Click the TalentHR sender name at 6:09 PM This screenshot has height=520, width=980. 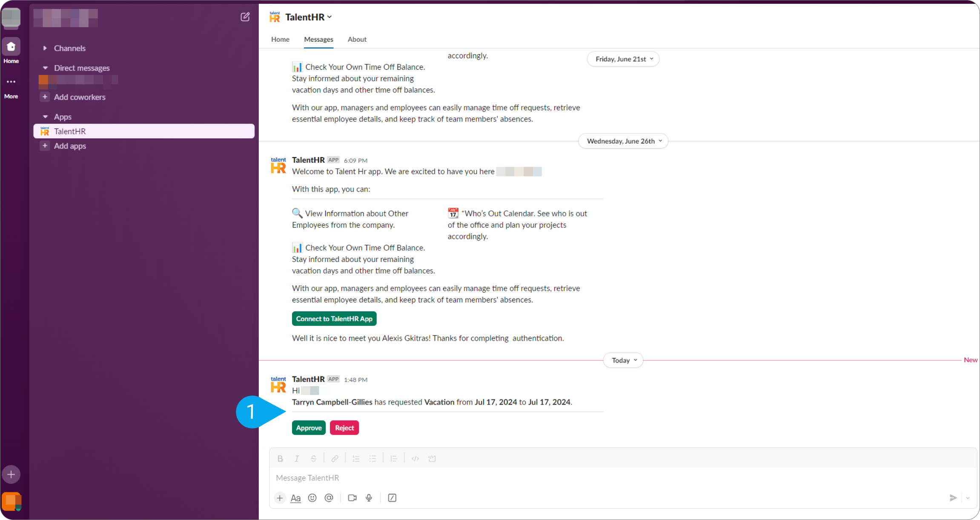tap(308, 160)
